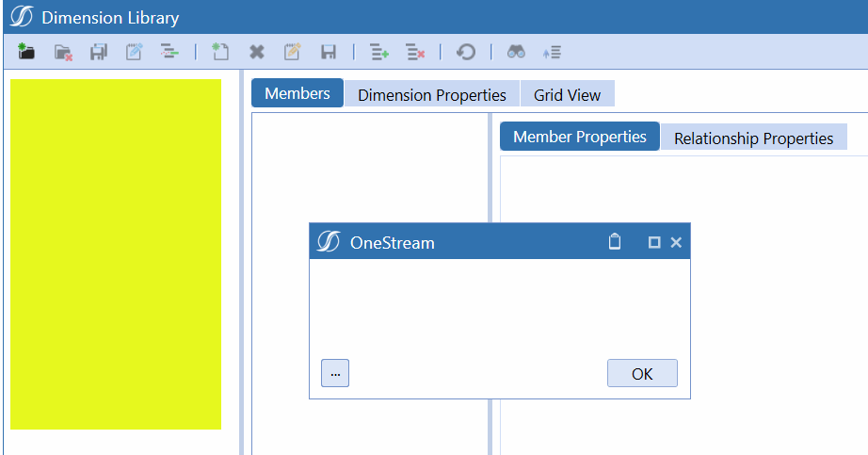Click the clipboard copy icon in OneStream dialog

click(x=615, y=242)
